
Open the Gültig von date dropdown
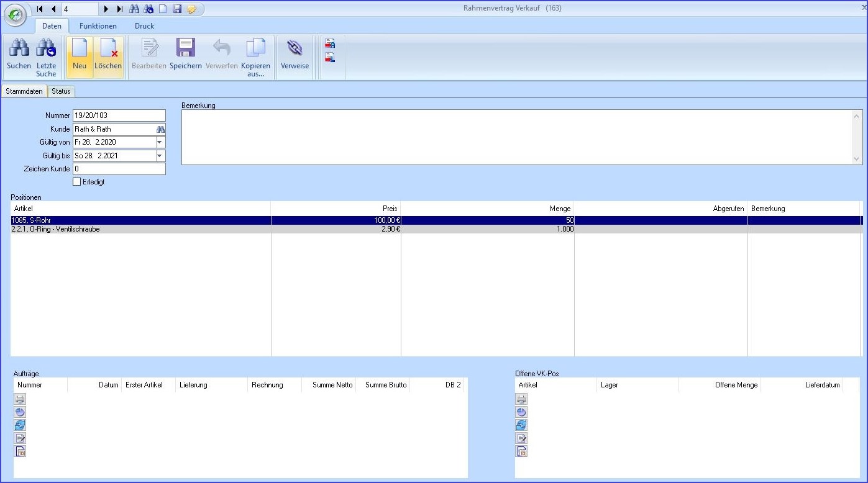click(x=160, y=142)
